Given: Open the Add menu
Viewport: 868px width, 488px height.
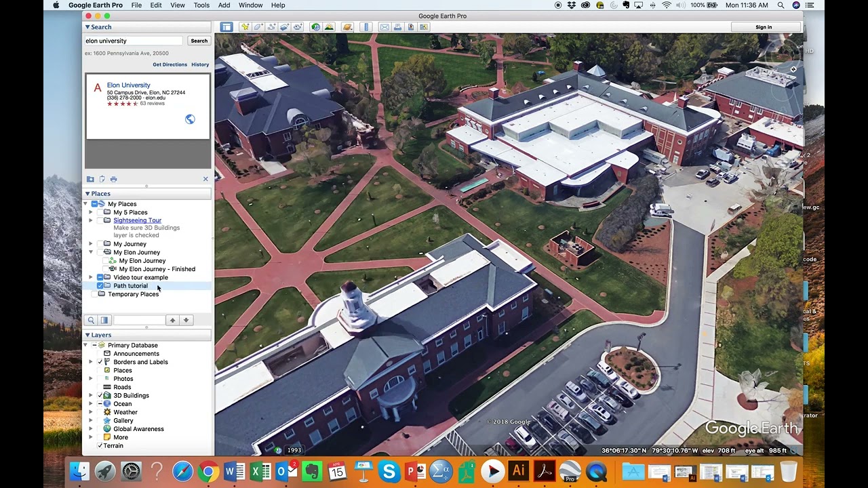Looking at the screenshot, I should (x=224, y=5).
